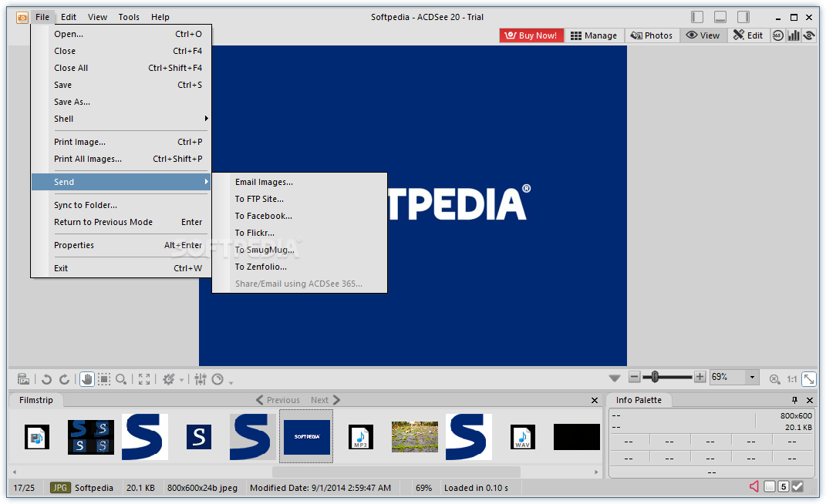This screenshot has height=504, width=826.
Task: Choose To Zenfolio... option
Action: pyautogui.click(x=299, y=267)
